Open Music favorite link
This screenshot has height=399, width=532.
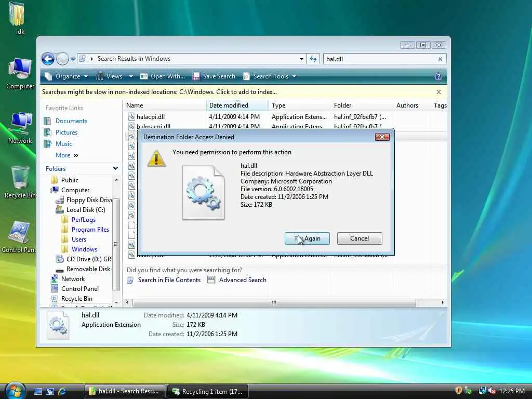click(x=64, y=144)
